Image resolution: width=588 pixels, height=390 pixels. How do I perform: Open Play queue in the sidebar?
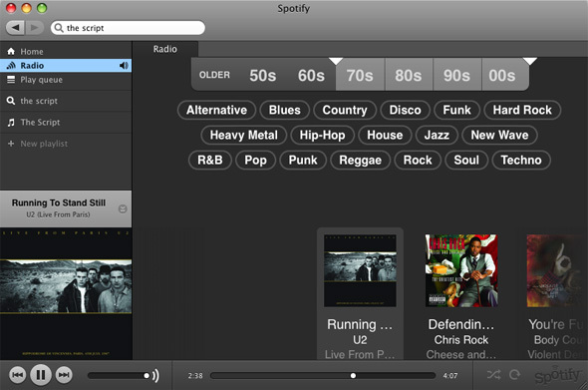(x=66, y=80)
